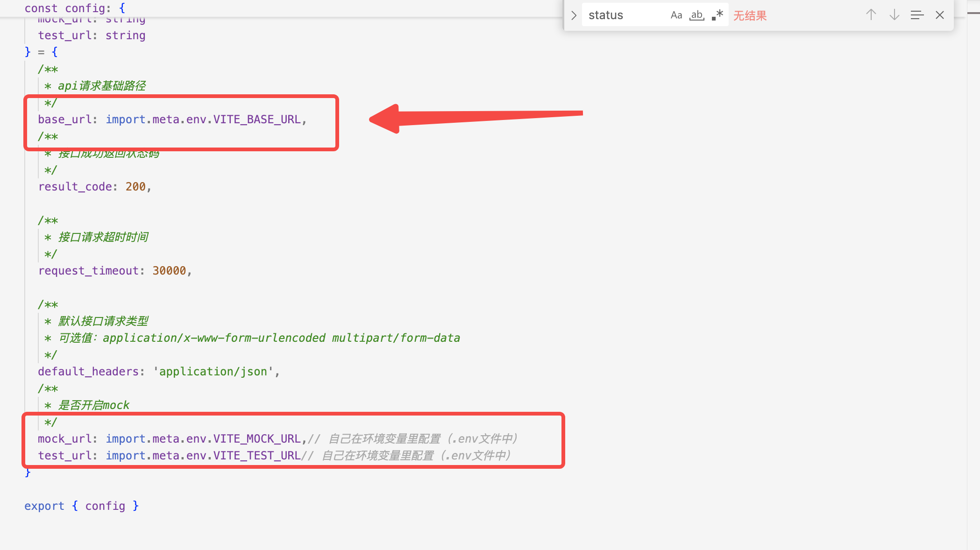The image size is (980, 550).
Task: Click the request_timeout value 30000
Action: [x=170, y=270]
